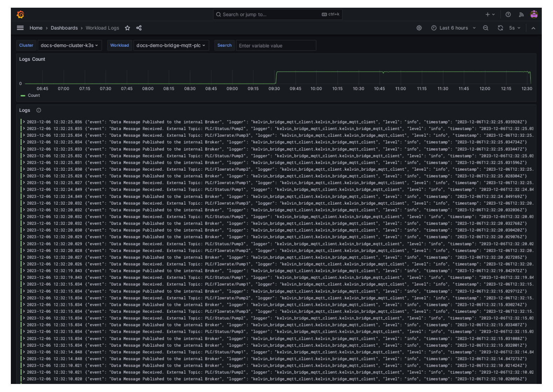
Task: Click the Grafana logo icon
Action: (x=20, y=14)
